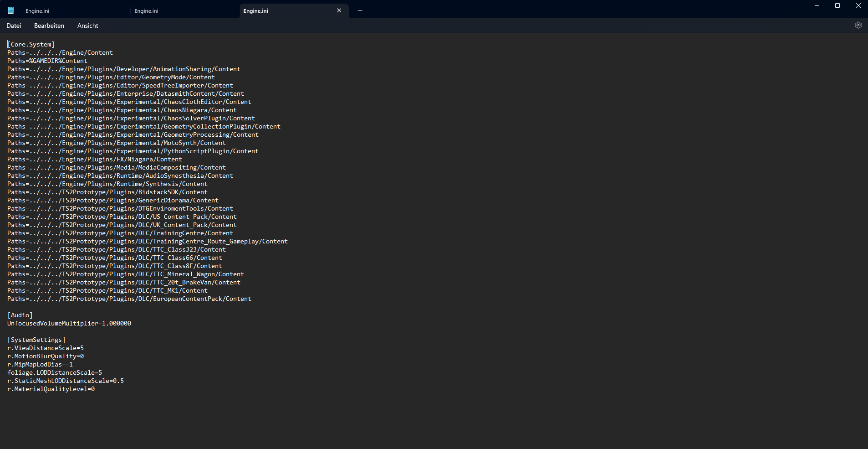Click the ChaosClothEditor path line
Viewport: 868px width, 449px height.
pyautogui.click(x=129, y=102)
